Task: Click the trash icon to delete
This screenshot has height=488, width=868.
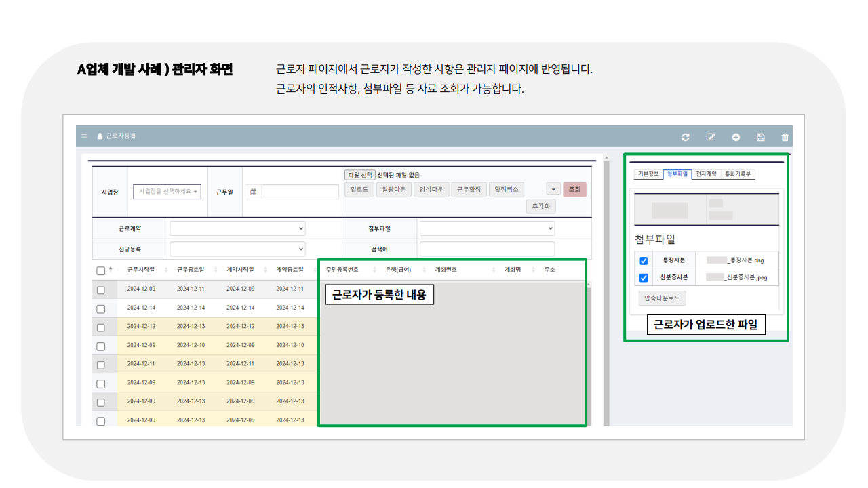Action: 785,137
